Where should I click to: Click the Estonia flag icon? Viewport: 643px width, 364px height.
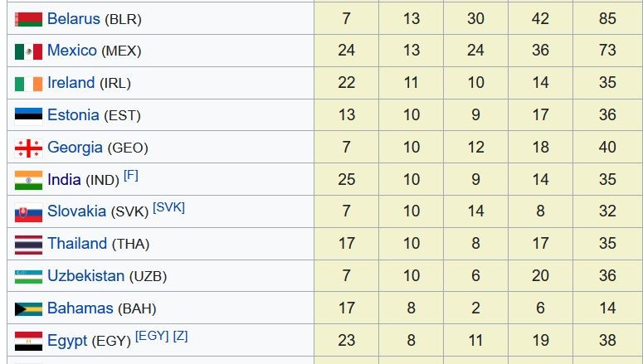click(28, 115)
